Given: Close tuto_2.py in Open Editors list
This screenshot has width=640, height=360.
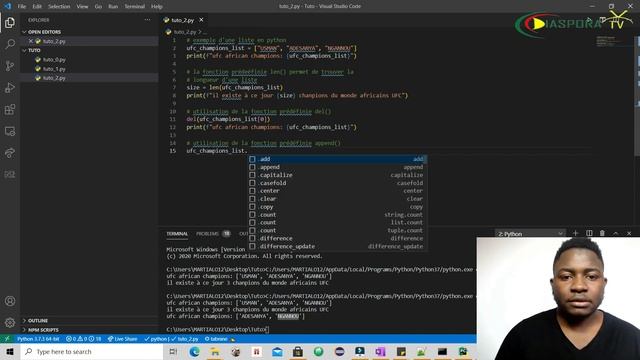Looking at the screenshot, I should tap(31, 41).
